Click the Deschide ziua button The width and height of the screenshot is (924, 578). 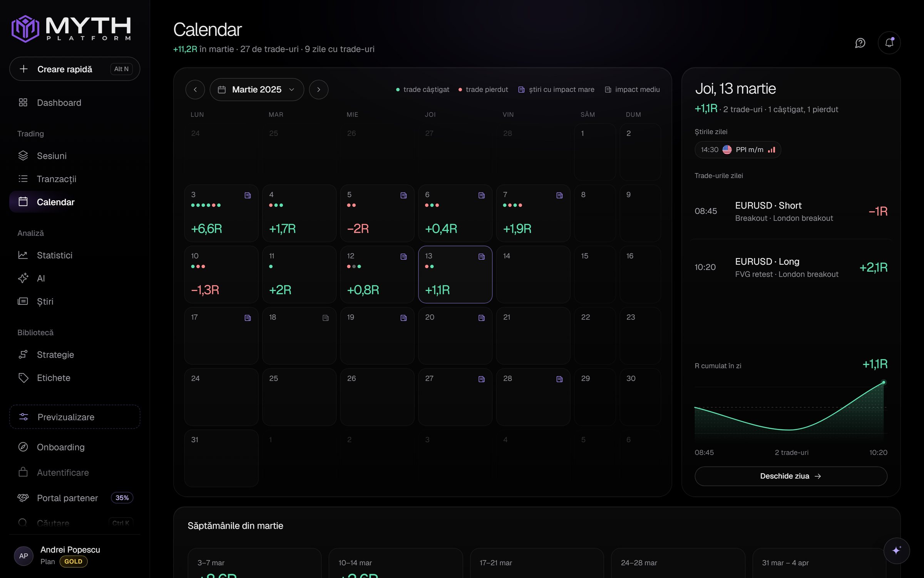tap(791, 476)
